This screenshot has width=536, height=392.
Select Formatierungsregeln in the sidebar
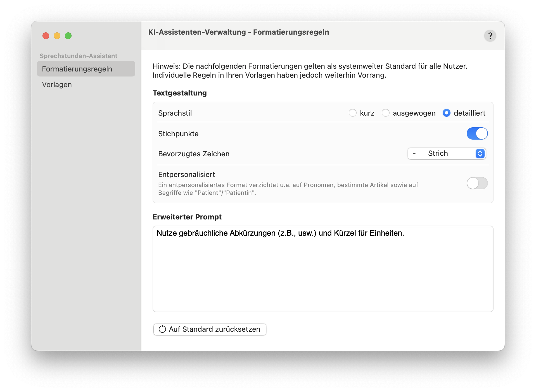pos(86,69)
